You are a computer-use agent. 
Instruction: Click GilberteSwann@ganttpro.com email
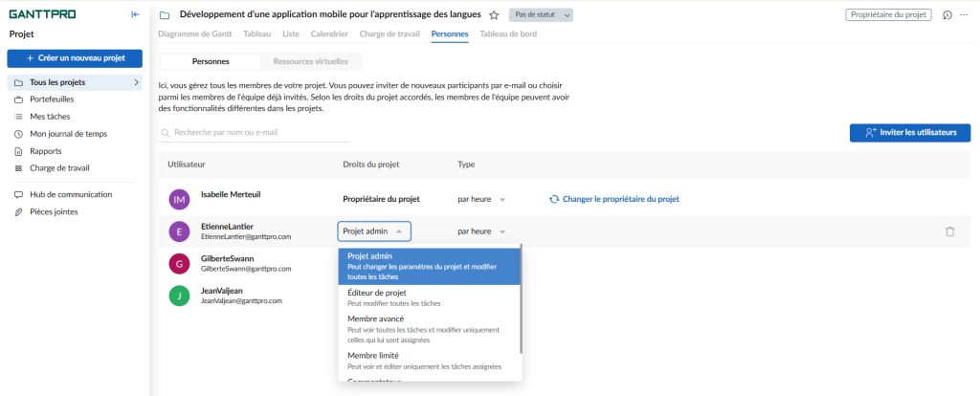246,269
